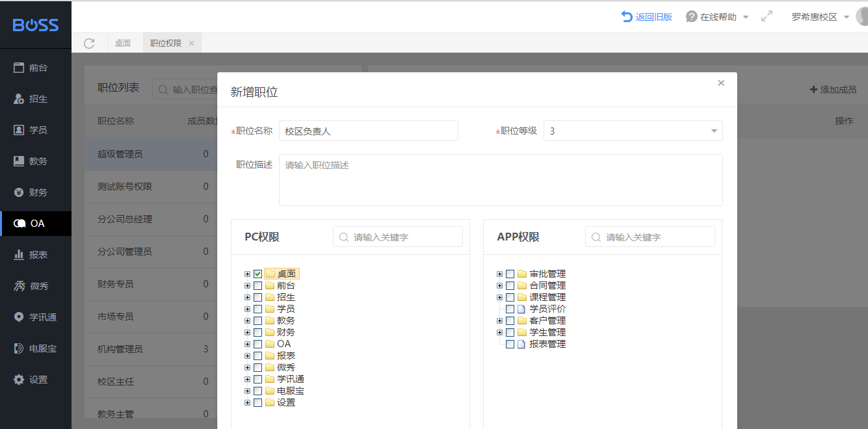Close the 新增职位 dialog
Screen dimensions: 868x429
click(x=721, y=83)
